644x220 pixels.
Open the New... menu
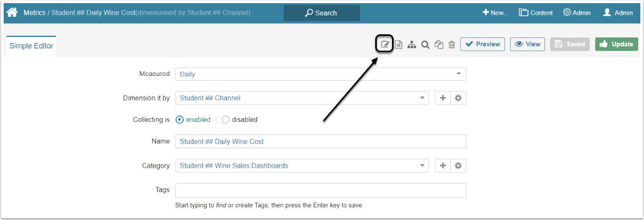coord(495,13)
